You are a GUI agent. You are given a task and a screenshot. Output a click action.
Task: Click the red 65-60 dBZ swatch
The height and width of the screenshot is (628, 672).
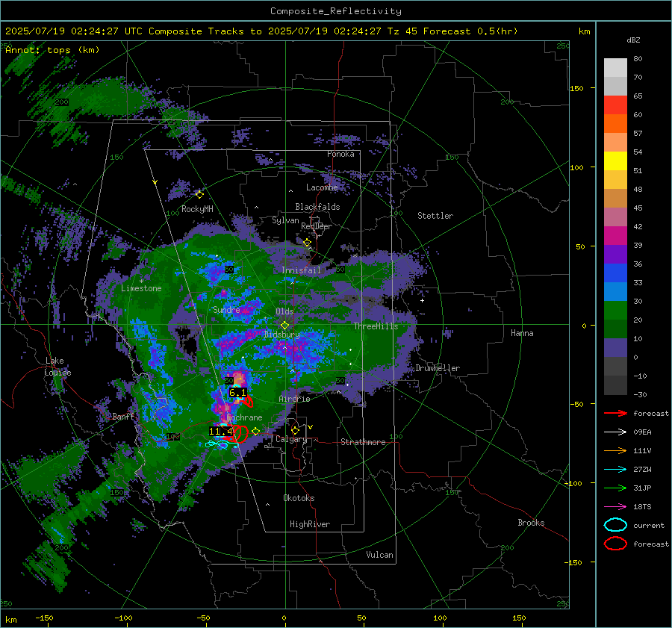[x=615, y=105]
